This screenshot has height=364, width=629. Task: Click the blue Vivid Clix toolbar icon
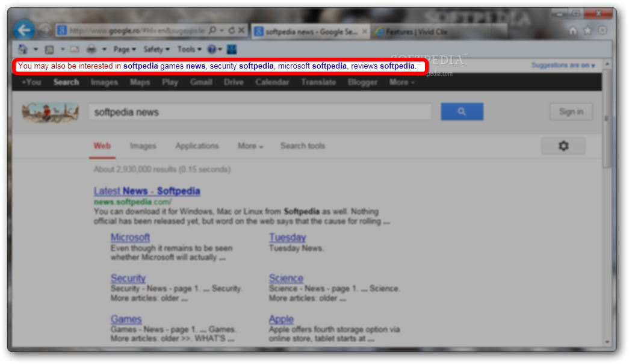pos(232,49)
